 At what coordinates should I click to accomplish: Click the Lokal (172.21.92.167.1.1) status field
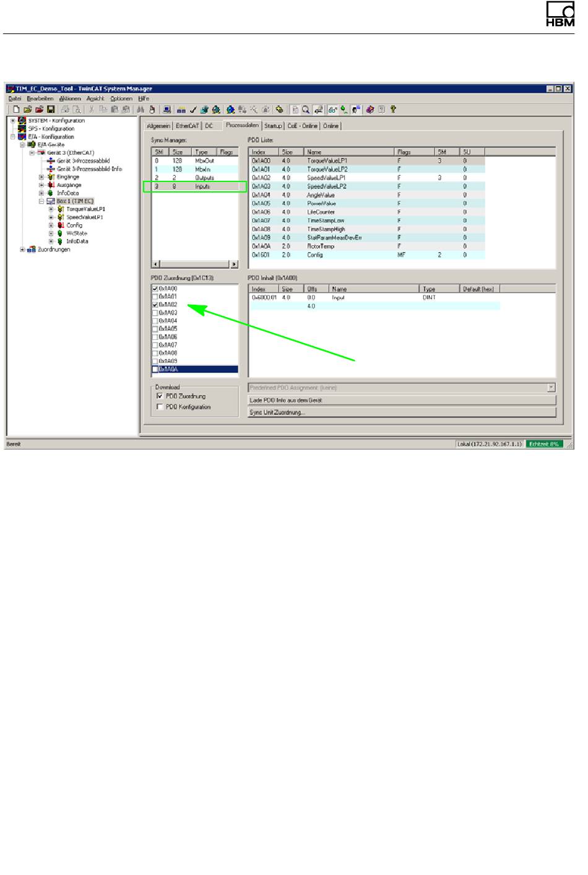click(x=489, y=444)
